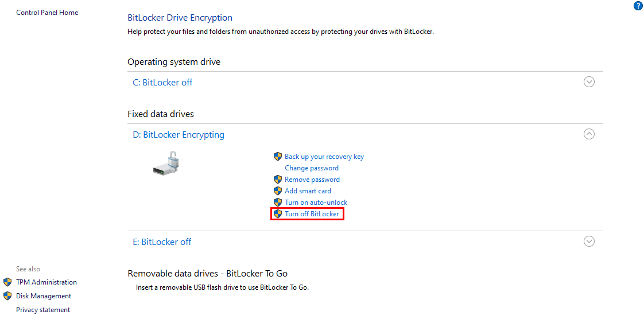Click shield icon beside Add smart card
Screen dimensions: 644x323
pos(278,191)
